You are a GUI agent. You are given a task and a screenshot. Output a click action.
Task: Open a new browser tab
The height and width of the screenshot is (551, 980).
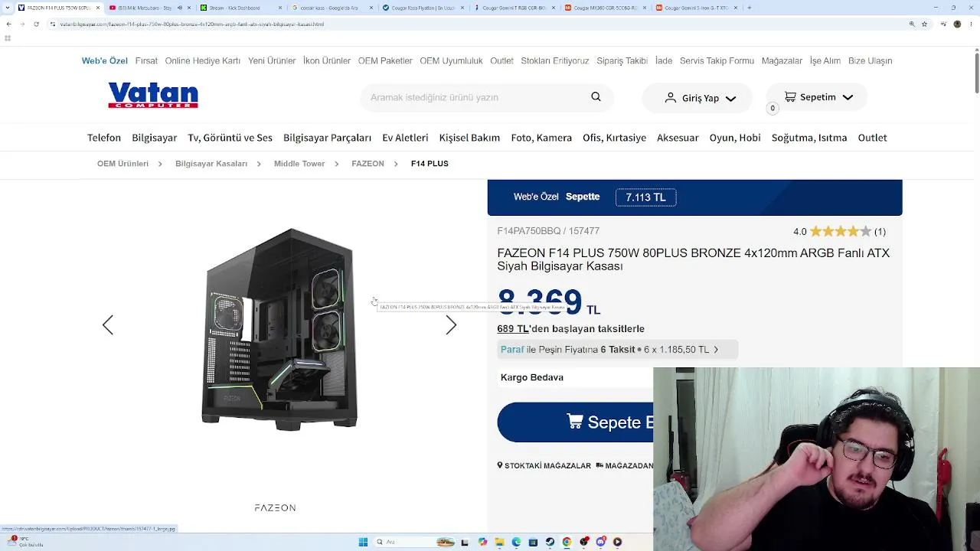click(x=749, y=8)
